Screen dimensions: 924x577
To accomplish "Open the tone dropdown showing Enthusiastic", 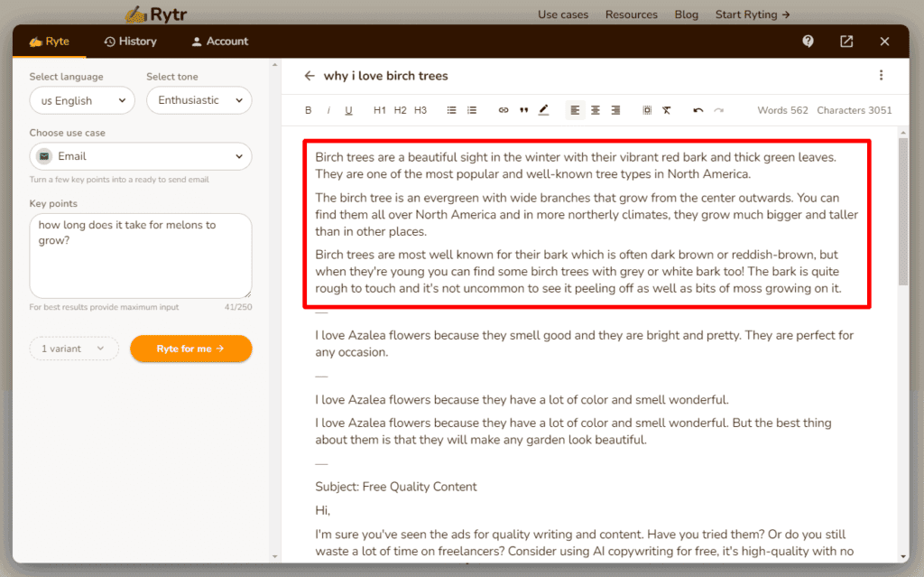I will pyautogui.click(x=199, y=100).
